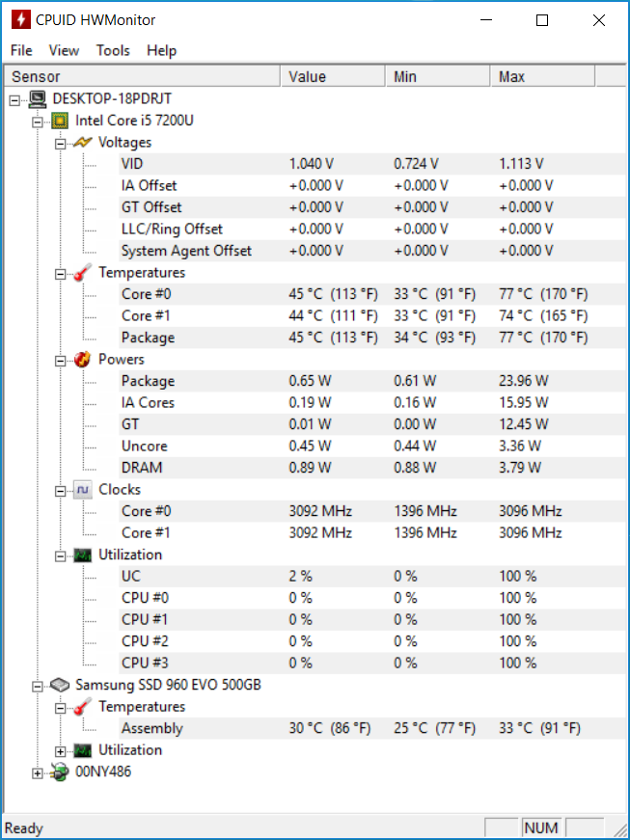Open the View menu
The height and width of the screenshot is (840, 630).
click(64, 50)
